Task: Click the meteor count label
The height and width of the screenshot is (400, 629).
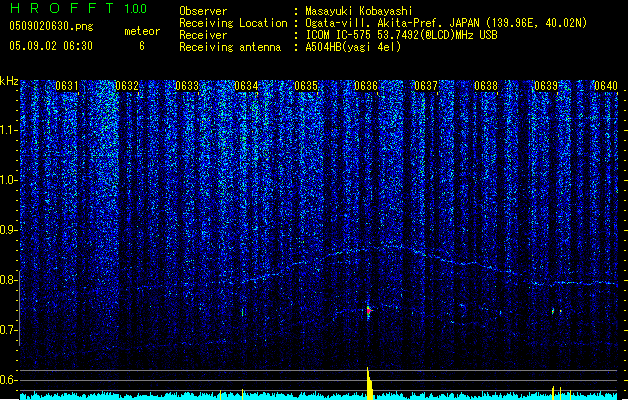Action: (142, 31)
